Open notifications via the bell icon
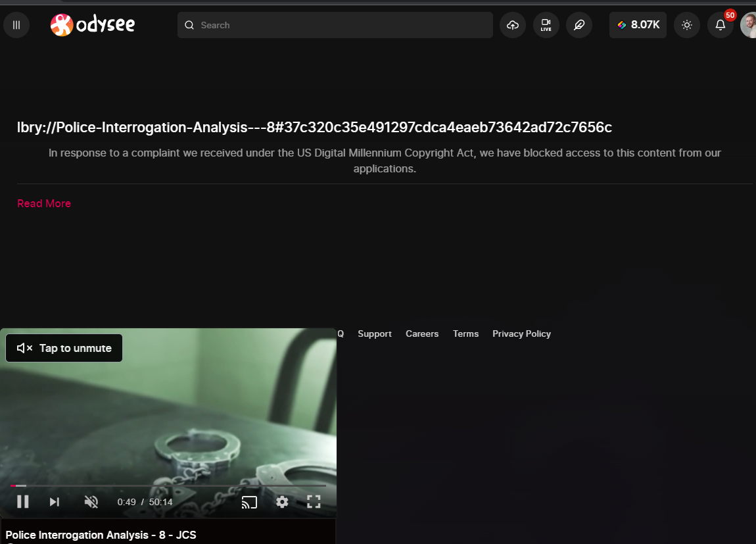756x544 pixels. pyautogui.click(x=720, y=25)
